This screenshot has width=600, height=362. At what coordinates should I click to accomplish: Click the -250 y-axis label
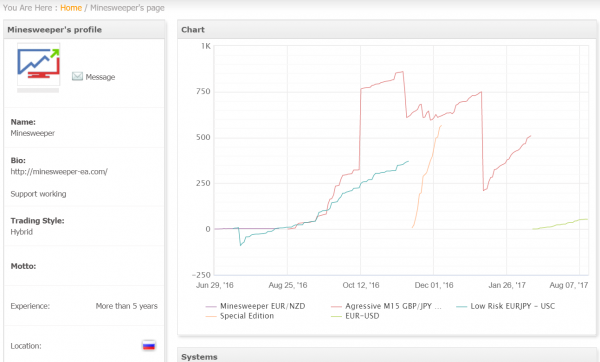(x=201, y=275)
